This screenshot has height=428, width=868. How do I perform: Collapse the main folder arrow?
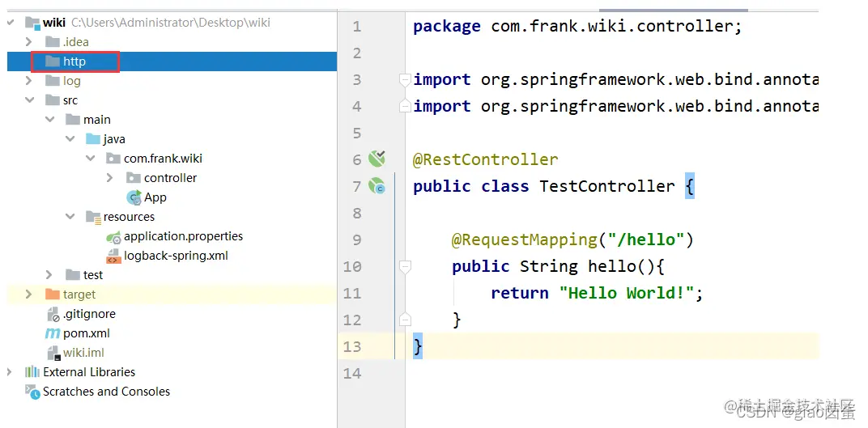(50, 120)
